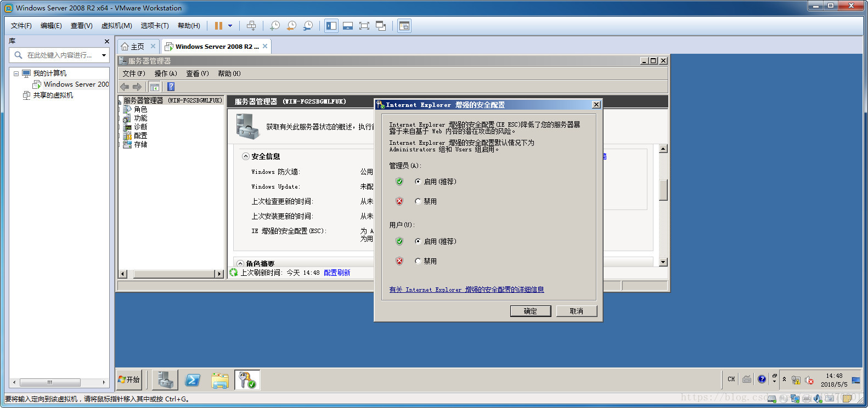Click the 配置刷新 link

coord(337,273)
